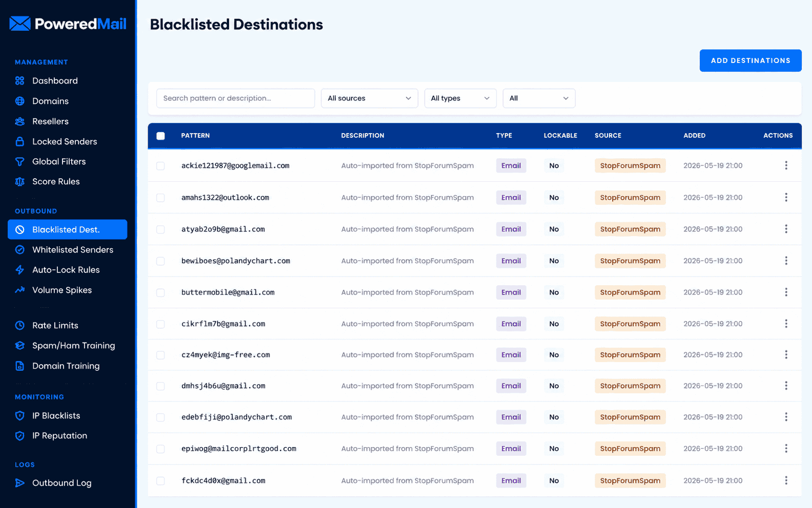Image resolution: width=812 pixels, height=508 pixels.
Task: Click the Rate Limits clock icon
Action: point(20,325)
